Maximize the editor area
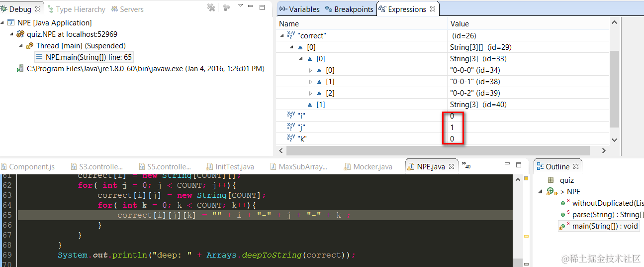Image resolution: width=644 pixels, height=267 pixels. (519, 164)
